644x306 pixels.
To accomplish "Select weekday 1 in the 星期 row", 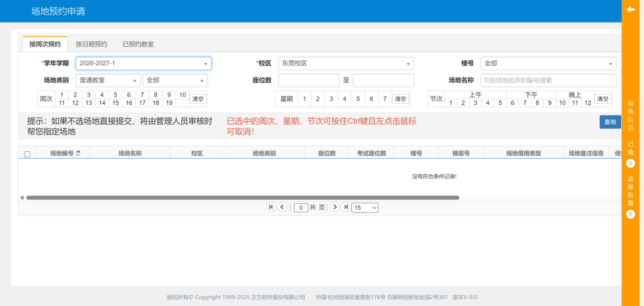I will click(304, 99).
